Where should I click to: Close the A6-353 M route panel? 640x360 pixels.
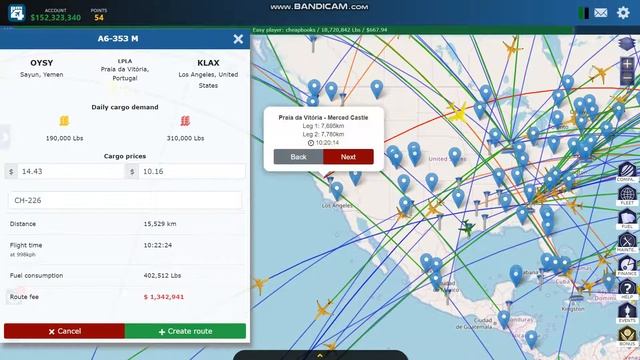click(238, 39)
